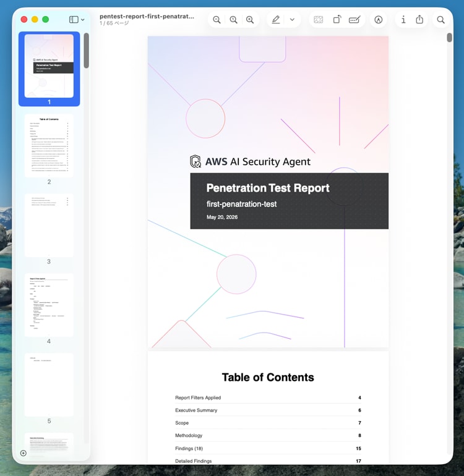
Task: Select page 2 Table of Contents thumbnail
Action: (49, 145)
